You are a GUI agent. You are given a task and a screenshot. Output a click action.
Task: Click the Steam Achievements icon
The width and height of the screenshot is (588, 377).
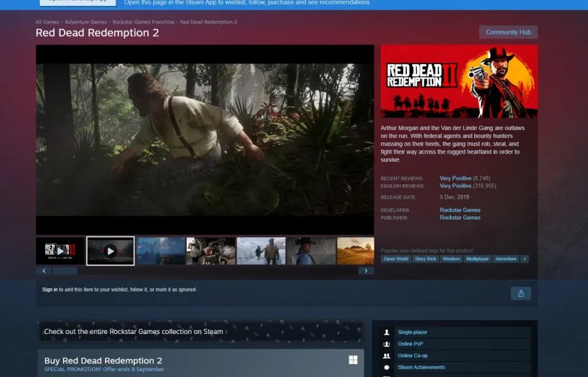pos(387,368)
